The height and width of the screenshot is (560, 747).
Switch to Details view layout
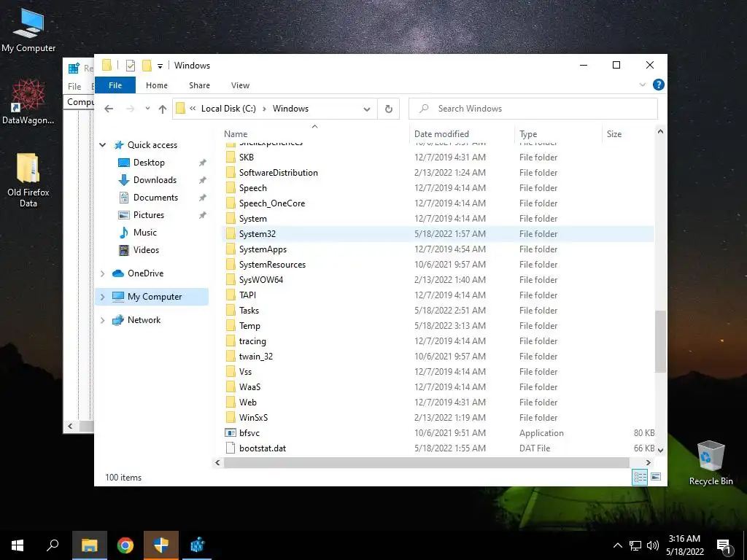click(x=640, y=477)
